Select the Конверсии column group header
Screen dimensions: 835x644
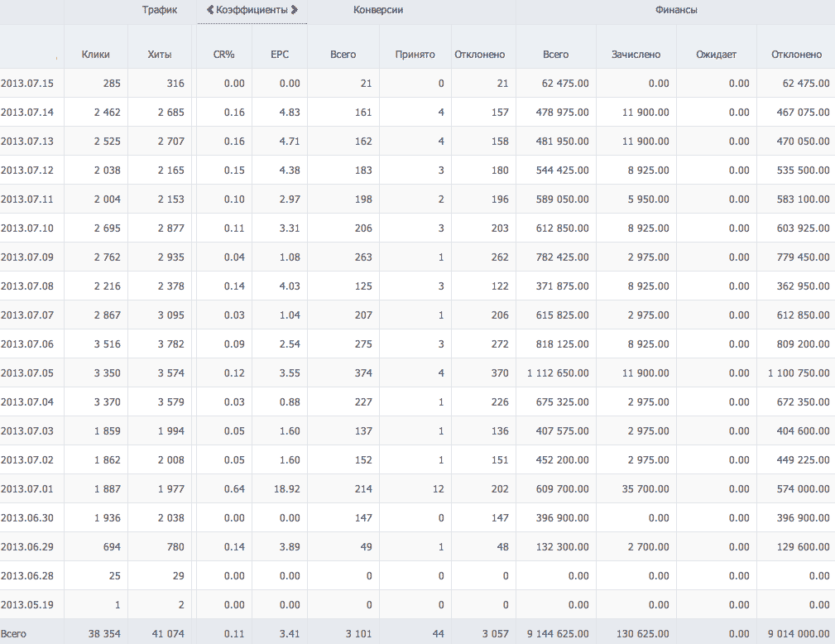pos(378,10)
